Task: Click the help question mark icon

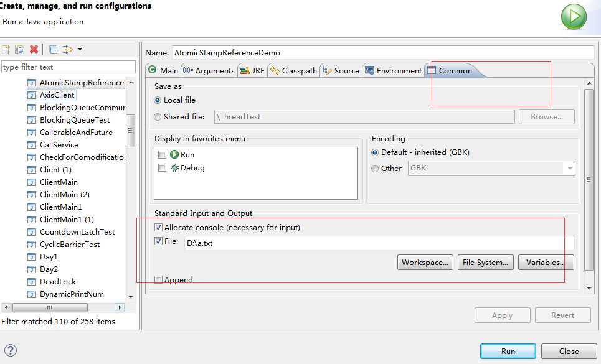Action: pos(11,350)
